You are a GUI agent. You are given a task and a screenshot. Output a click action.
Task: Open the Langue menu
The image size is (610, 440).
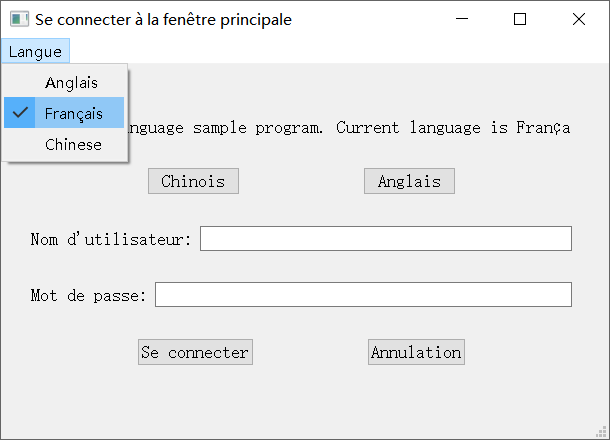coord(35,51)
